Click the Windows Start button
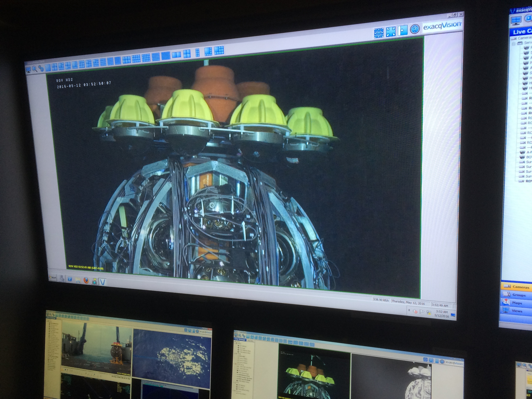This screenshot has height=399, width=532. 52,277
